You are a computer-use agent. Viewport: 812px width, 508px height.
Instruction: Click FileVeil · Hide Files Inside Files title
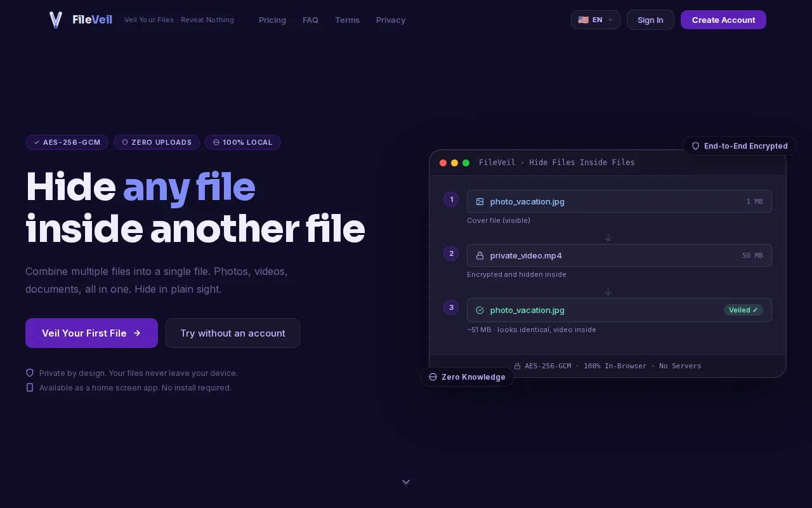[556, 163]
